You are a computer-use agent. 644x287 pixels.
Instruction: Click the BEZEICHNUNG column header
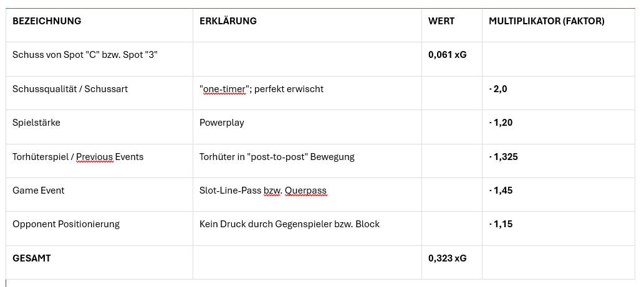47,21
